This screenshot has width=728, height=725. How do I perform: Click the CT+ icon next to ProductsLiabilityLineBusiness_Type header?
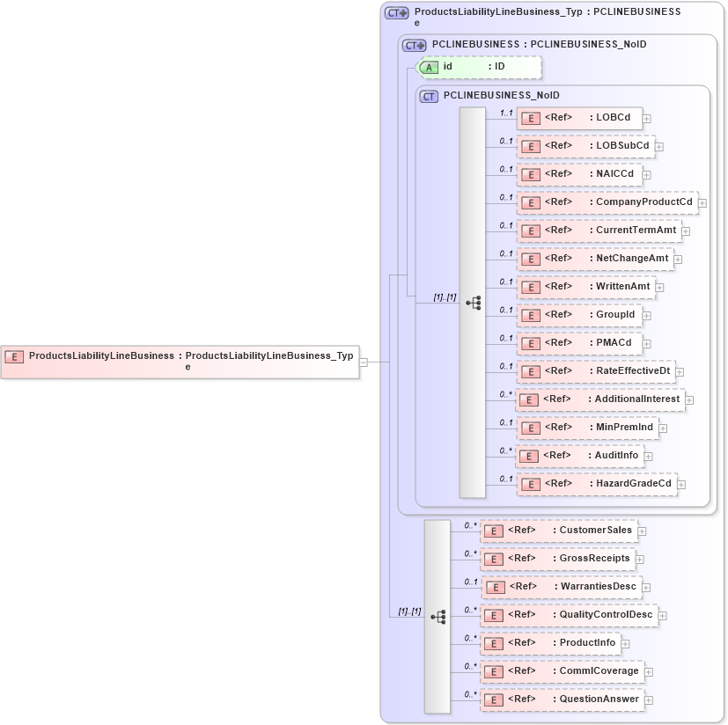click(396, 12)
